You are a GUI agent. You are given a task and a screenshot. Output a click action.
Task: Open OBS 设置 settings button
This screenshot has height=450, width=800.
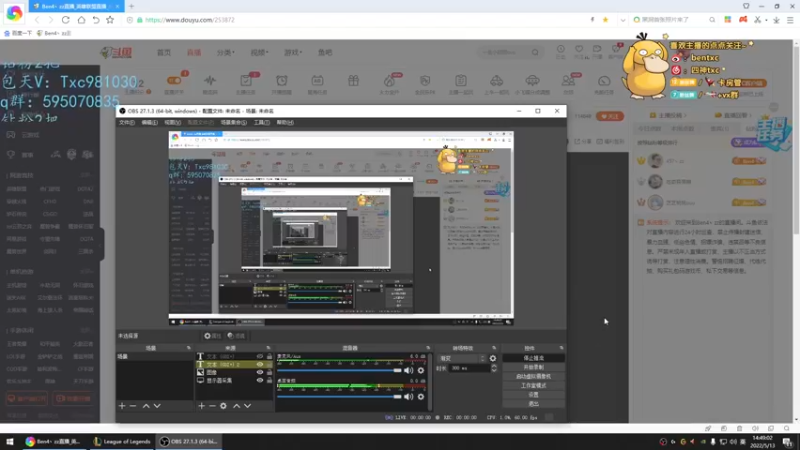pyautogui.click(x=533, y=395)
